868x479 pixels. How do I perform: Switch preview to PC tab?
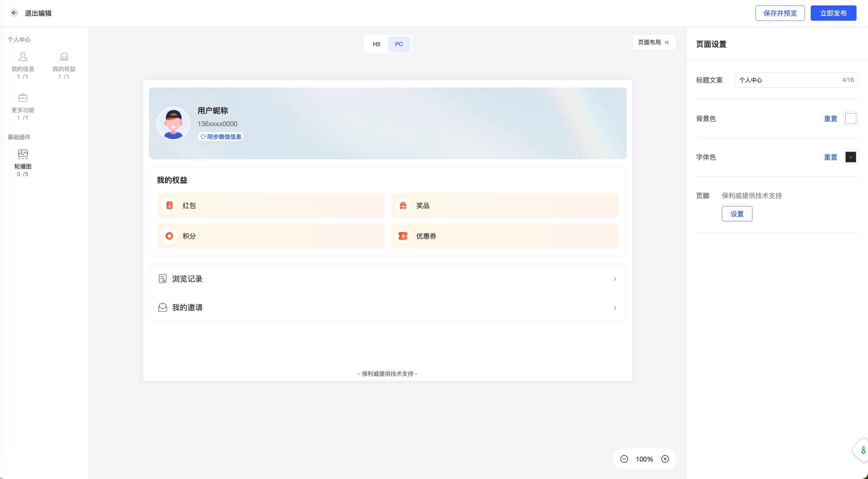click(x=399, y=44)
